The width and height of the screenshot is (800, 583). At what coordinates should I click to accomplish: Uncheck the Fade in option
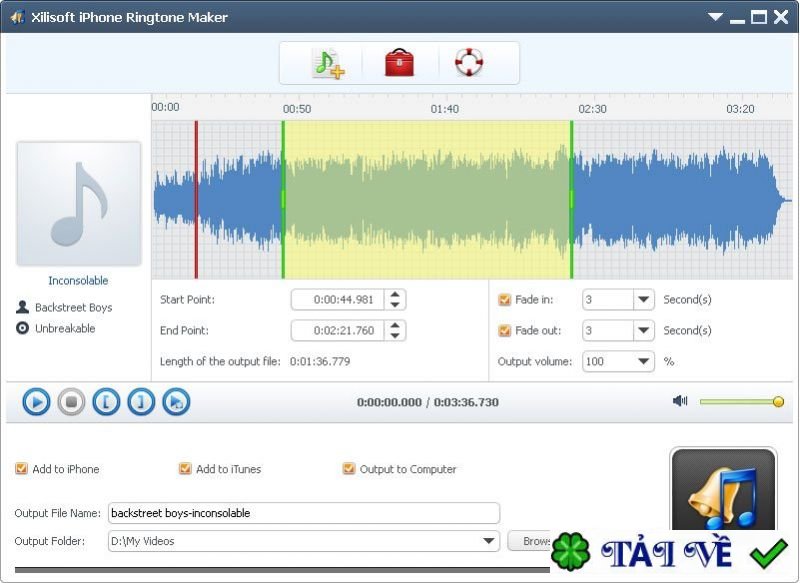click(505, 300)
